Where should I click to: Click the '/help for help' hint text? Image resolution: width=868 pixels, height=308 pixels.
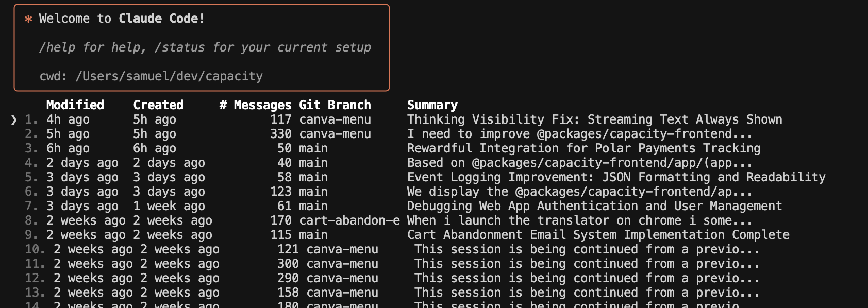pos(93,47)
